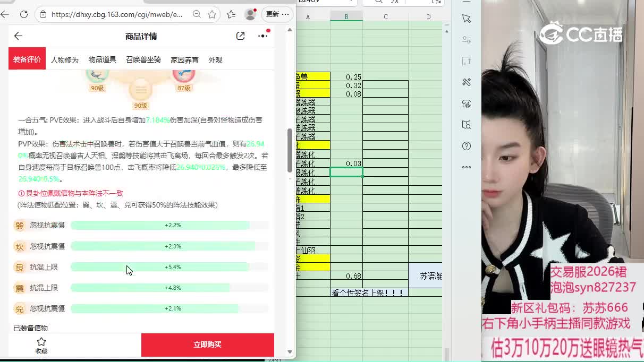Go back from 商品详情 page
This screenshot has width=644, height=362.
(18, 36)
